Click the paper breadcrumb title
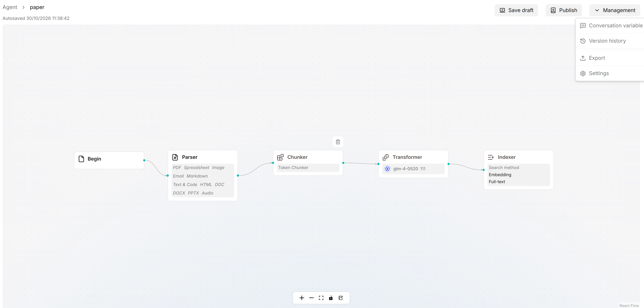Viewport: 644px width, 308px height. [x=37, y=7]
